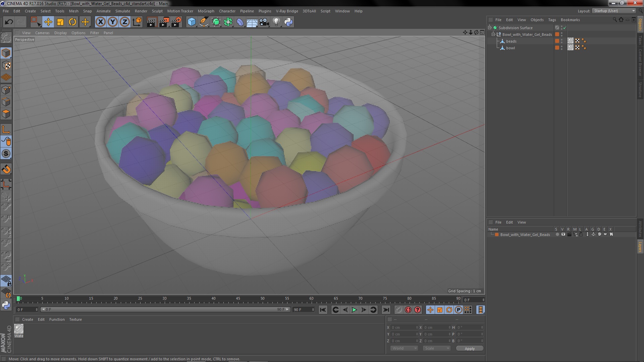The image size is (644, 362).
Task: Toggle layer Lock icon
Action: pyautogui.click(x=581, y=235)
